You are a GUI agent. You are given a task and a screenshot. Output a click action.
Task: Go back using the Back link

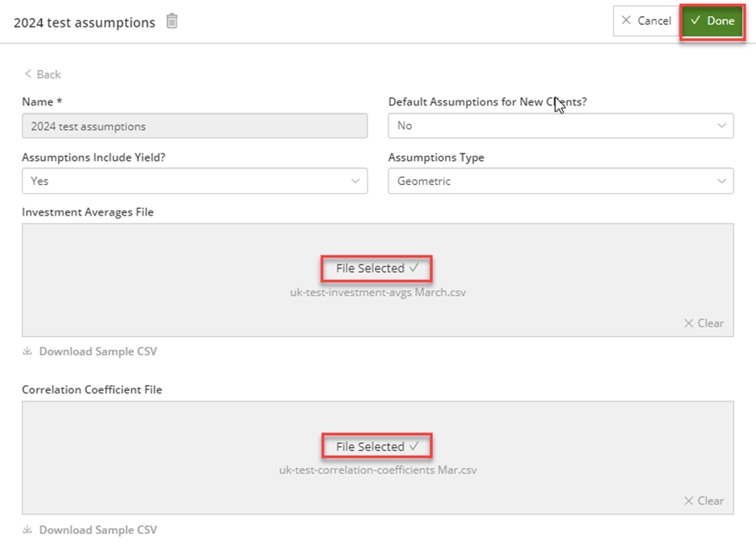coord(43,74)
